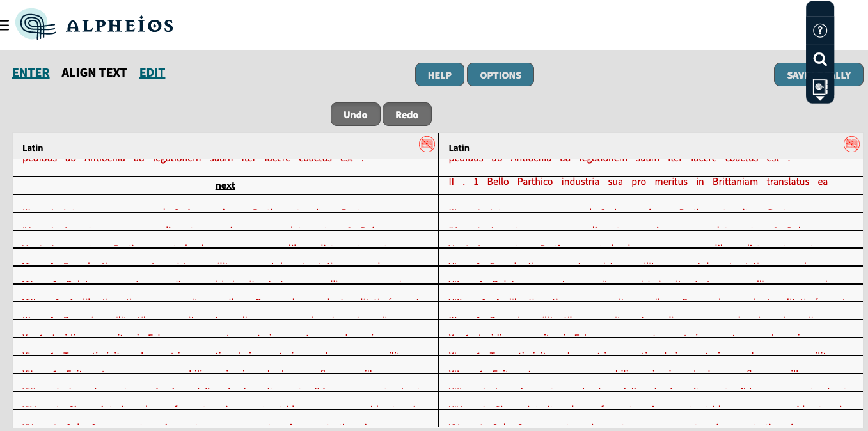The width and height of the screenshot is (868, 431).
Task: Switch to the ENTER tab
Action: 31,72
